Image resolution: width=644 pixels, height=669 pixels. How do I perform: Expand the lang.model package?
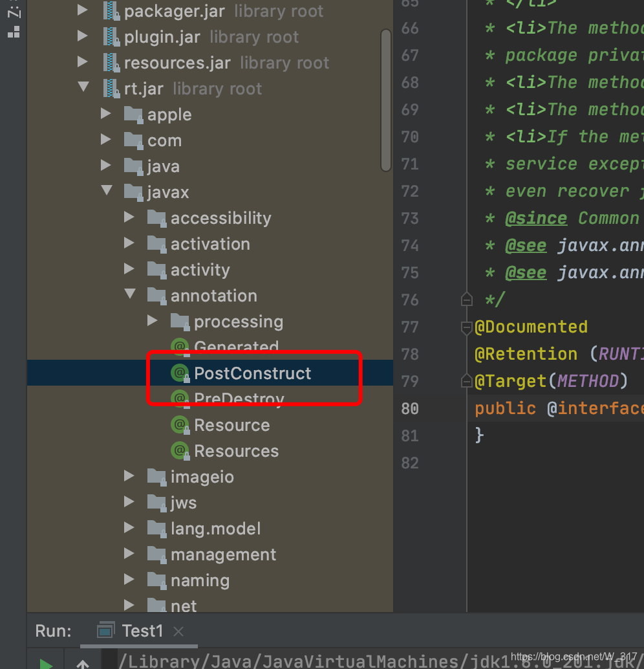point(129,528)
